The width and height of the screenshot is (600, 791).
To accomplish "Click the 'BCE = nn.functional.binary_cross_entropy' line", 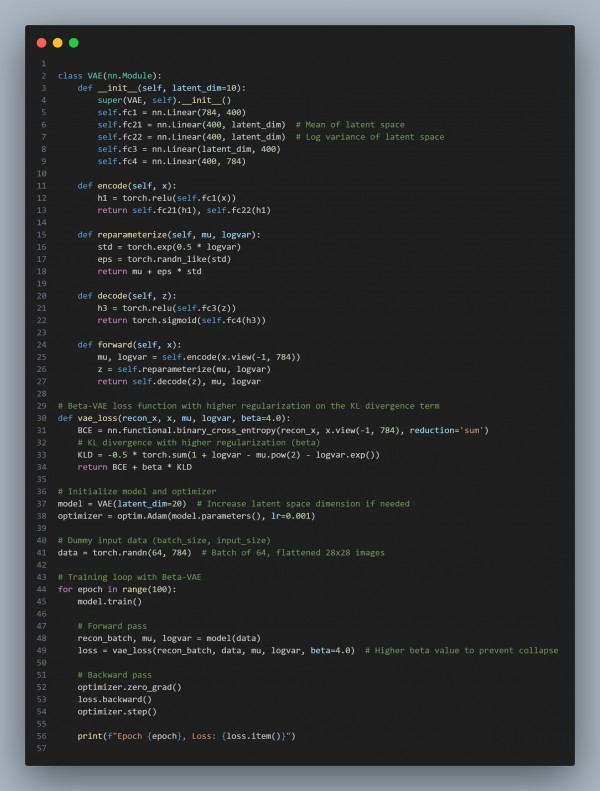I will coord(283,430).
